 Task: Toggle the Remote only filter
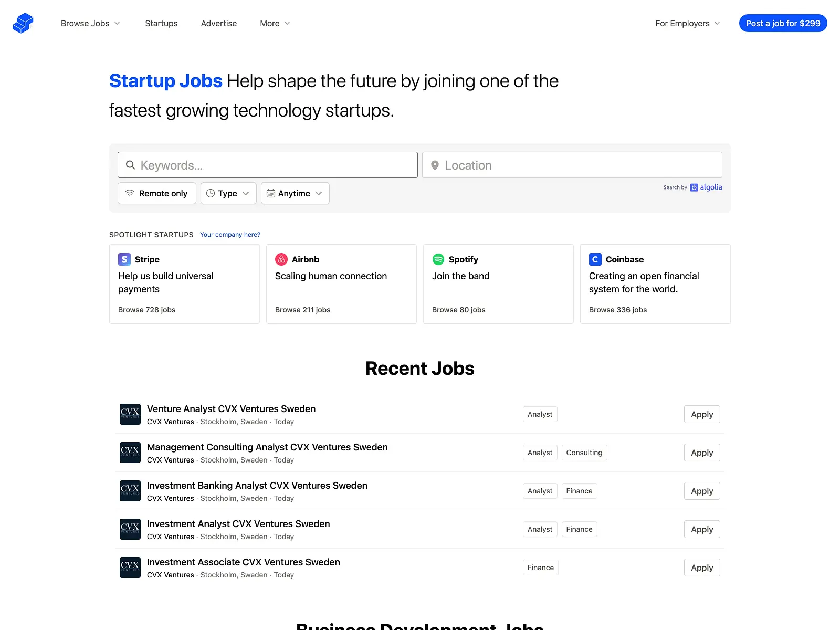point(157,193)
